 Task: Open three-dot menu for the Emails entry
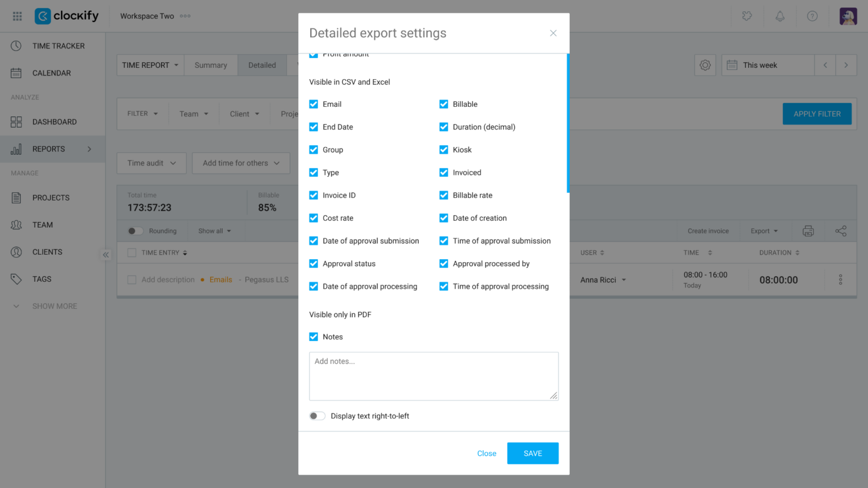click(840, 280)
